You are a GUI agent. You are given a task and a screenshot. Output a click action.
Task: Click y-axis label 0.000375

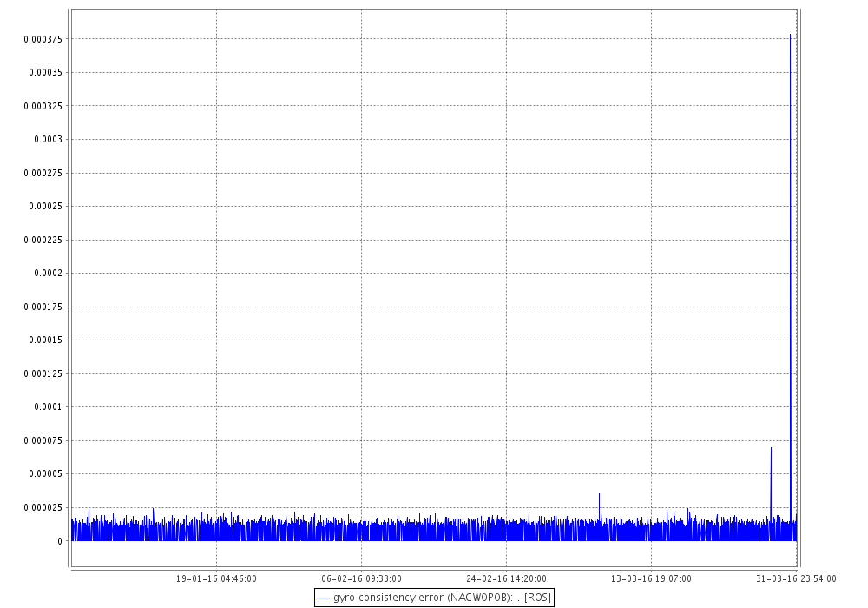click(x=43, y=39)
